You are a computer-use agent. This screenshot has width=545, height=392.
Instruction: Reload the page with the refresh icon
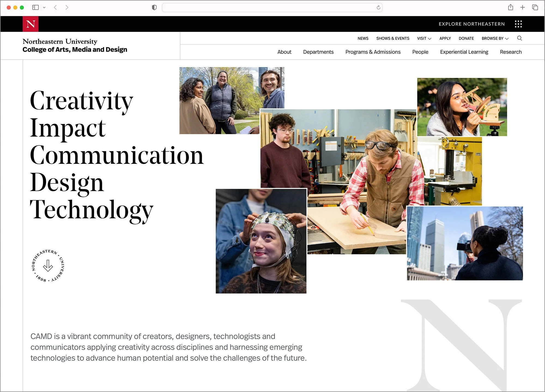(x=378, y=7)
